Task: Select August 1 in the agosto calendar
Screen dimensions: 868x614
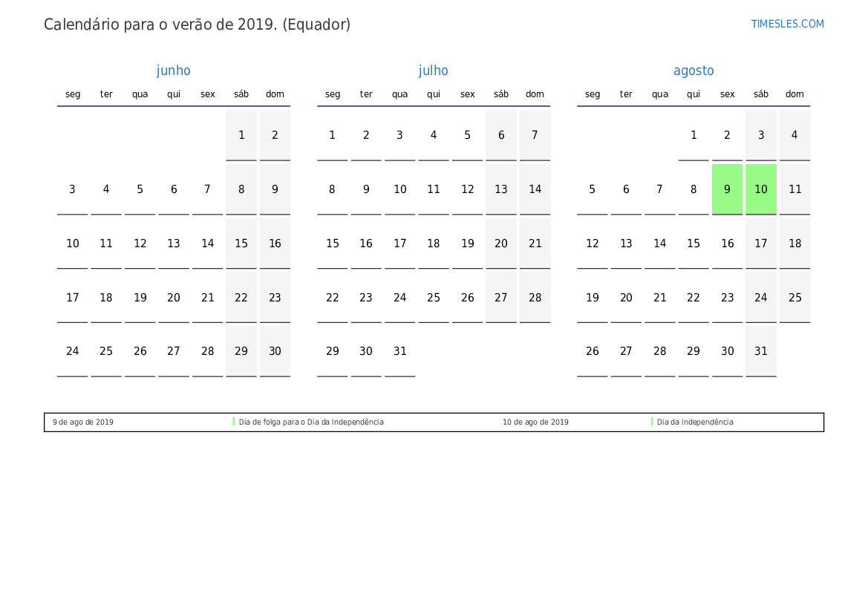Action: tap(694, 135)
